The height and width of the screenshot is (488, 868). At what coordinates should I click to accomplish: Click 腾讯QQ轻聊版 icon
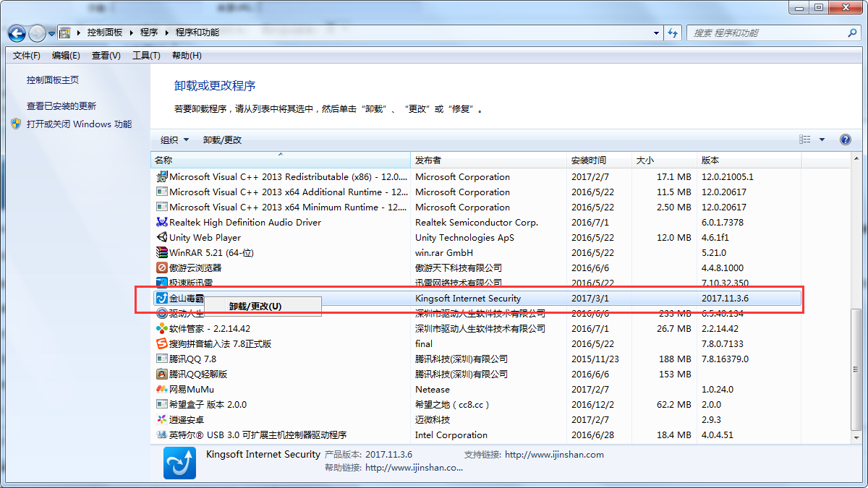point(162,374)
